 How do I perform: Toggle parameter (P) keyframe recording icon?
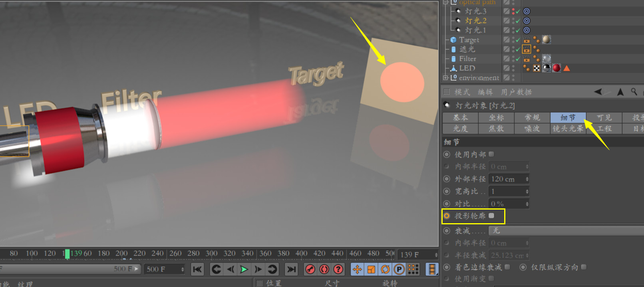[399, 269]
